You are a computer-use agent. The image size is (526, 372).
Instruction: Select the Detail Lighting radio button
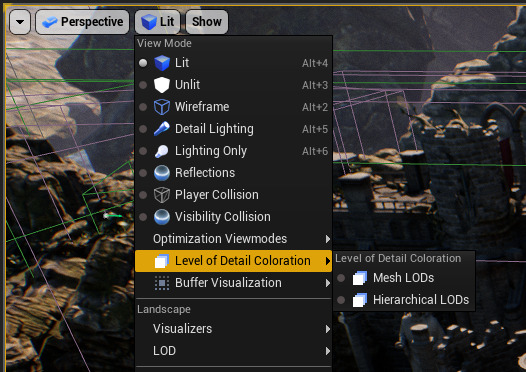(143, 129)
